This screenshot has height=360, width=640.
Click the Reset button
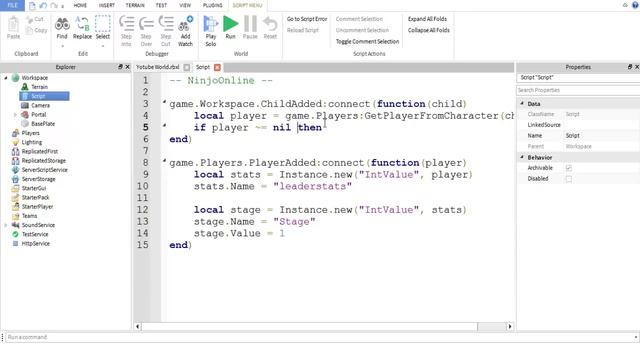click(270, 28)
